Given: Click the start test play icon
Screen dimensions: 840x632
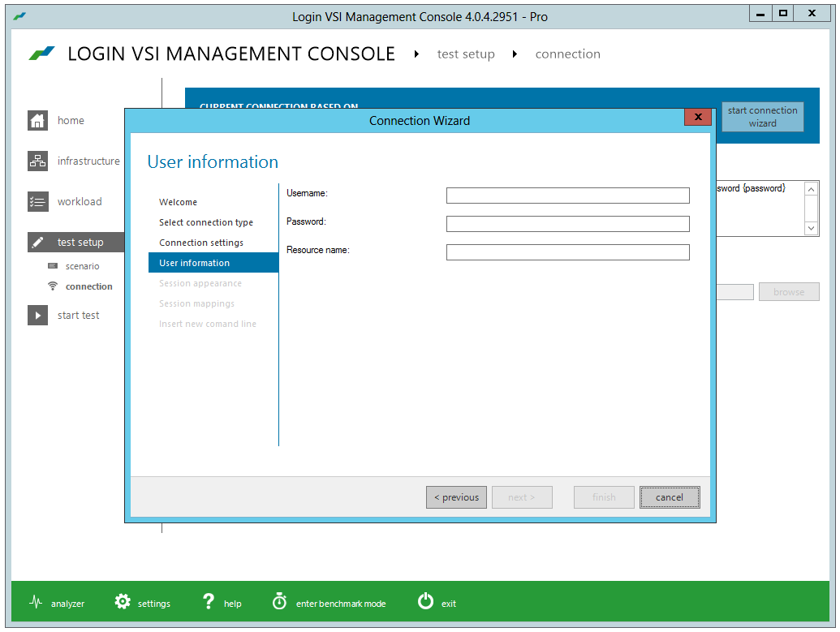Looking at the screenshot, I should 37,315.
